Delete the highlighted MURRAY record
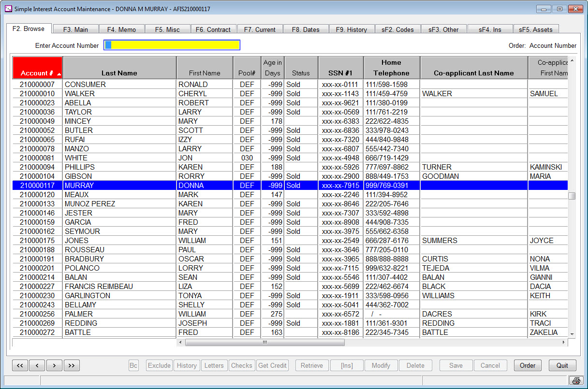The image size is (588, 389). (415, 365)
